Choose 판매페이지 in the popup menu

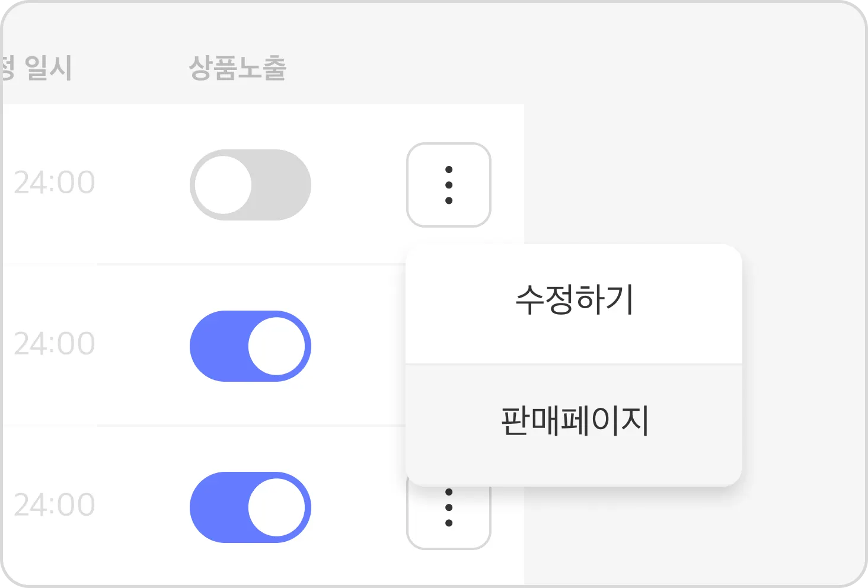pyautogui.click(x=574, y=421)
